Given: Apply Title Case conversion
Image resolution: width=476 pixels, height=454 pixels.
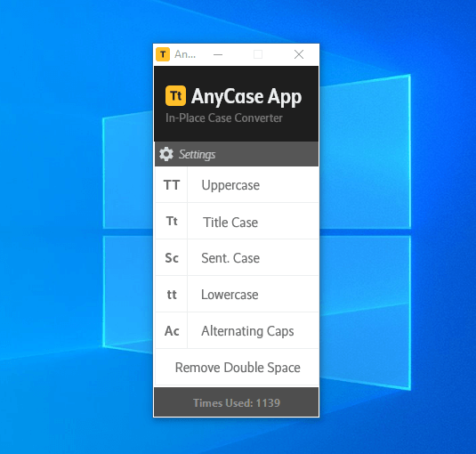Looking at the screenshot, I should point(253,221).
